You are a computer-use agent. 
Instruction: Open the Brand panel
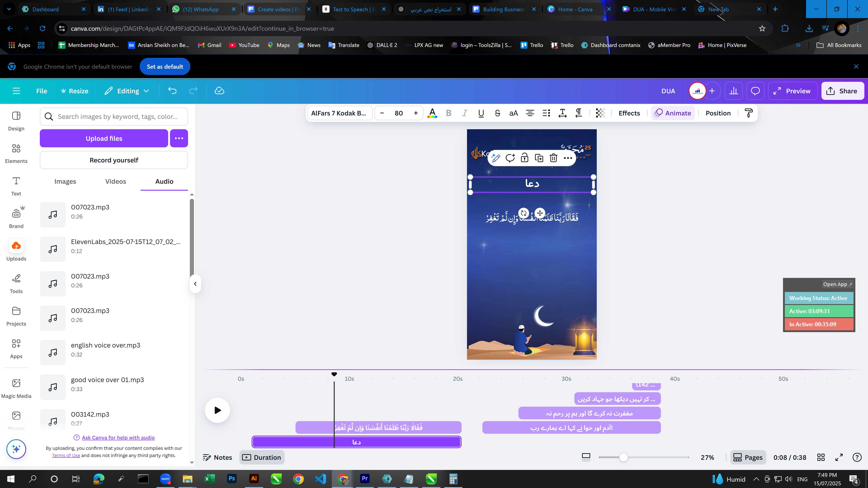click(x=16, y=218)
